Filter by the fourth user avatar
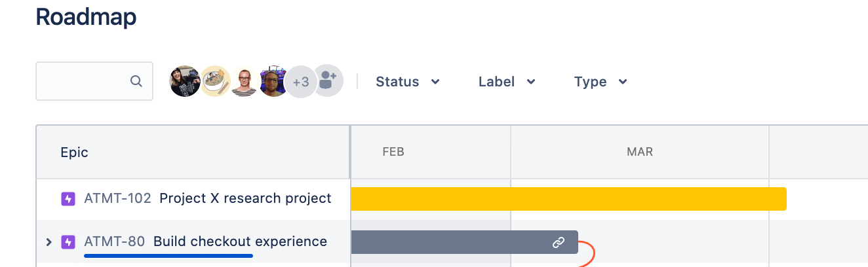 [x=273, y=81]
